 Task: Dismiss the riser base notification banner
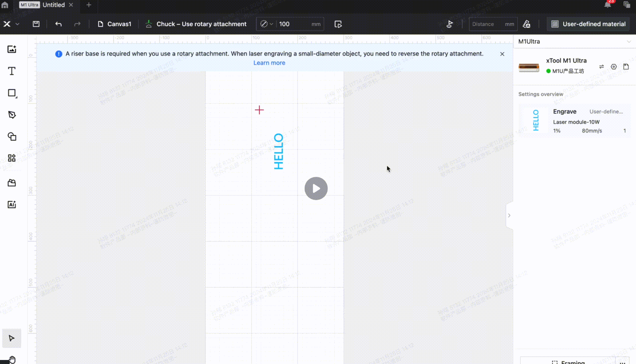(502, 54)
